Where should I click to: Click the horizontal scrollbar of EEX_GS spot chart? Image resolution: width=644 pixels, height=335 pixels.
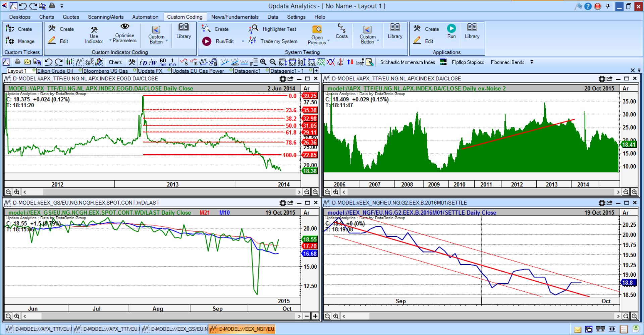(x=163, y=316)
